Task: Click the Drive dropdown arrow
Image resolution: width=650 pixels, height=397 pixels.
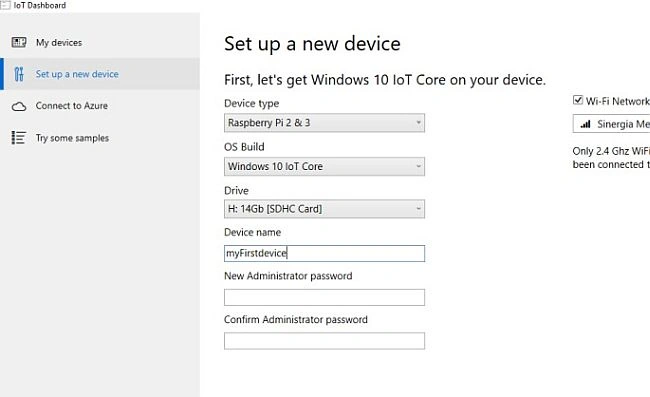Action: (x=418, y=209)
